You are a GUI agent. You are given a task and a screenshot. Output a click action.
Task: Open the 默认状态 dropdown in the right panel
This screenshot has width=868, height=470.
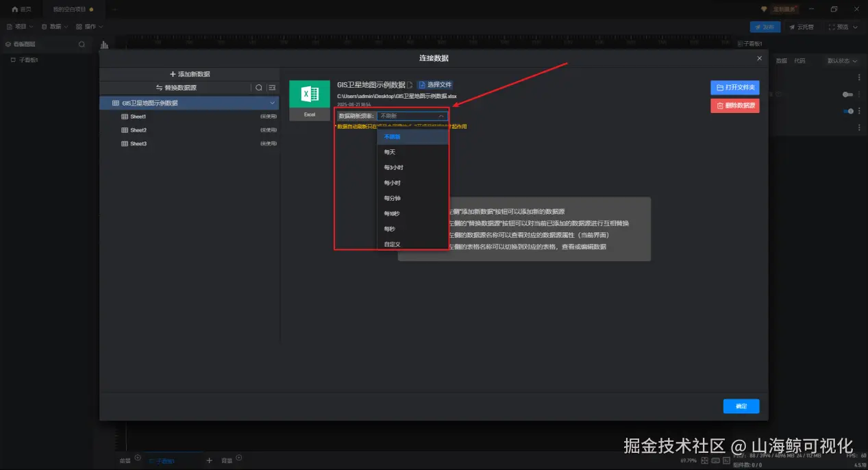[843, 61]
